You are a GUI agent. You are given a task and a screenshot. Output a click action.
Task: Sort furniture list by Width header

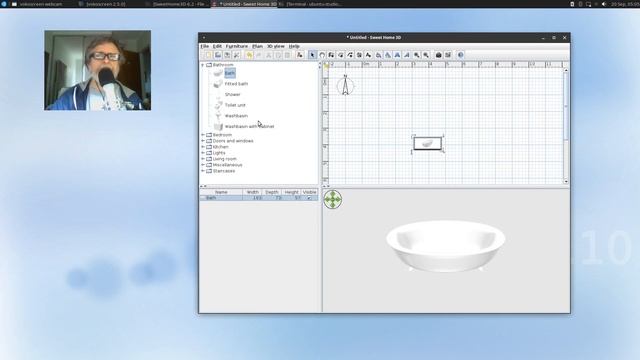click(x=252, y=192)
